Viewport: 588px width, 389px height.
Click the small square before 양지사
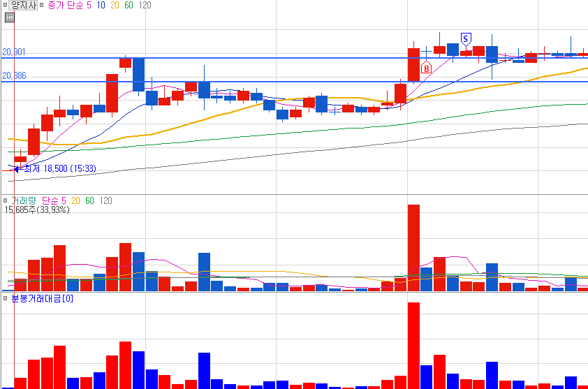pos(6,6)
